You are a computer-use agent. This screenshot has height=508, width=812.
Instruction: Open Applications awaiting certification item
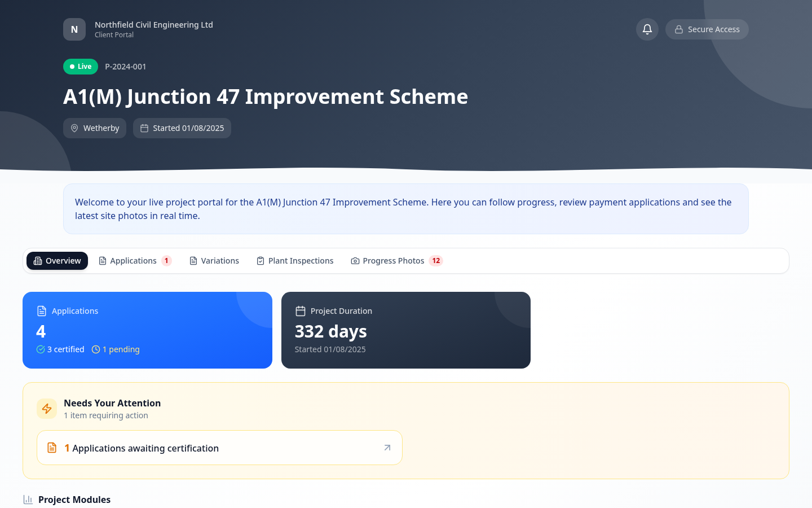[219, 448]
